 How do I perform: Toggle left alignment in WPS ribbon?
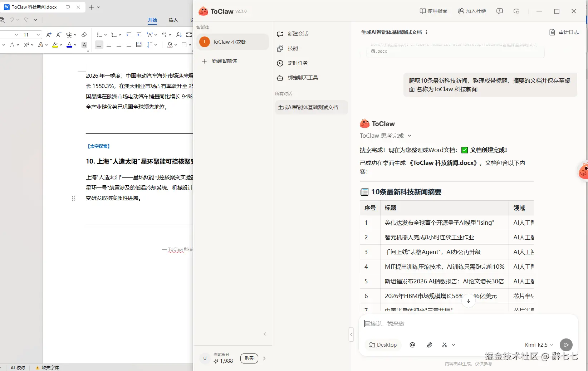[x=99, y=45]
